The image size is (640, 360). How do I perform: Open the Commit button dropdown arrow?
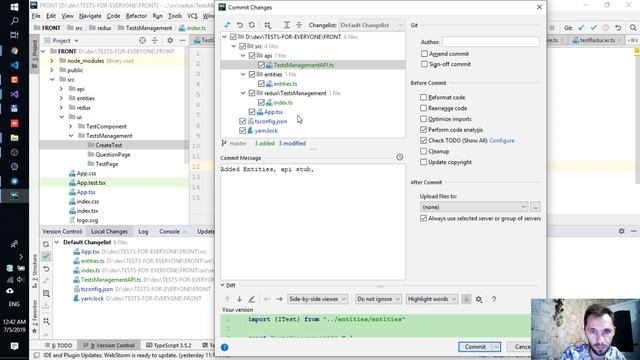[496, 347]
